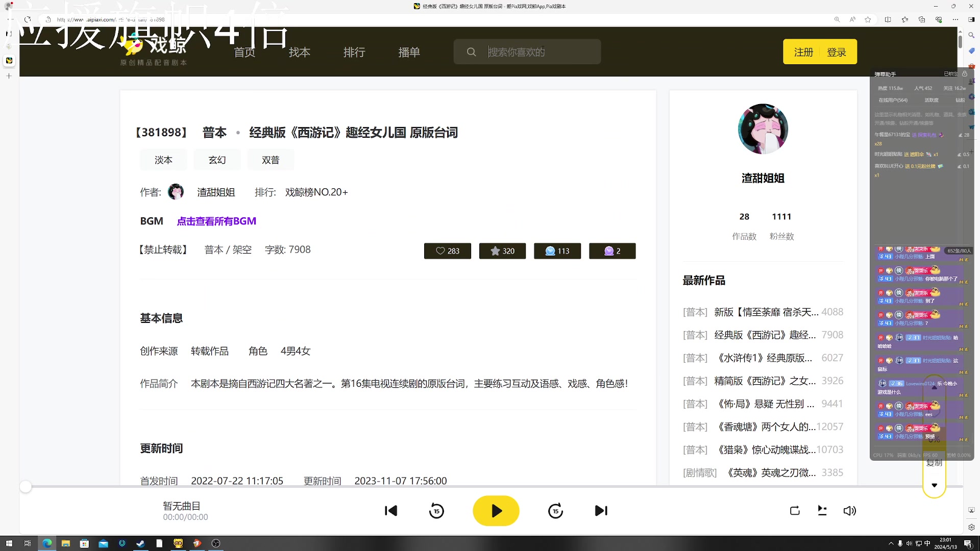Screen dimensions: 980x551
Task: Click the search magnifier in the site header
Action: (x=471, y=52)
